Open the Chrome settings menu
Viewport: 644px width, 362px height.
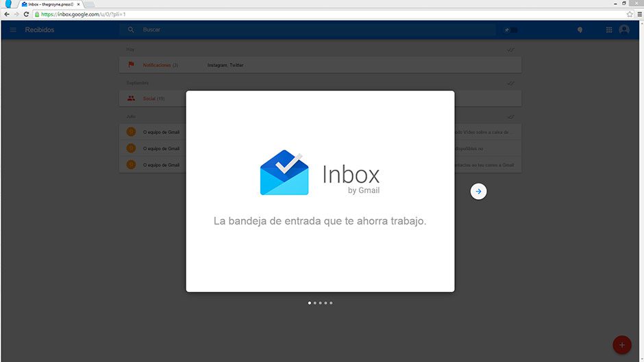(638, 14)
